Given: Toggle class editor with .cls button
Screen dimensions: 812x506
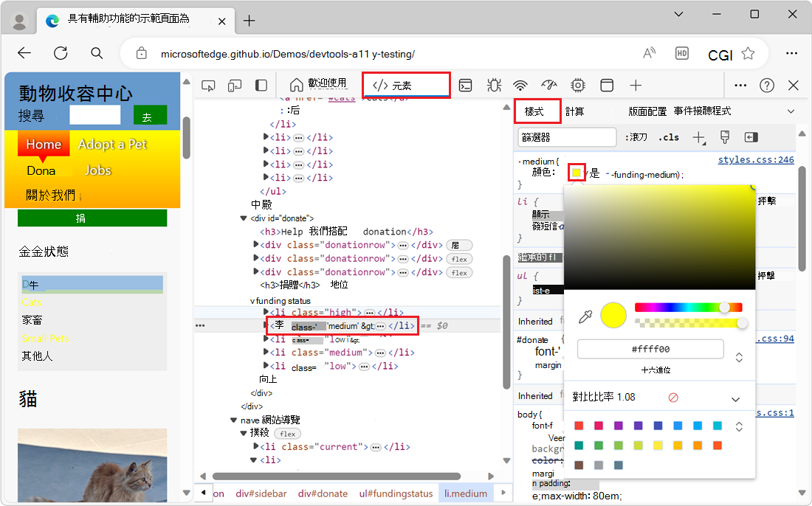Looking at the screenshot, I should 669,137.
